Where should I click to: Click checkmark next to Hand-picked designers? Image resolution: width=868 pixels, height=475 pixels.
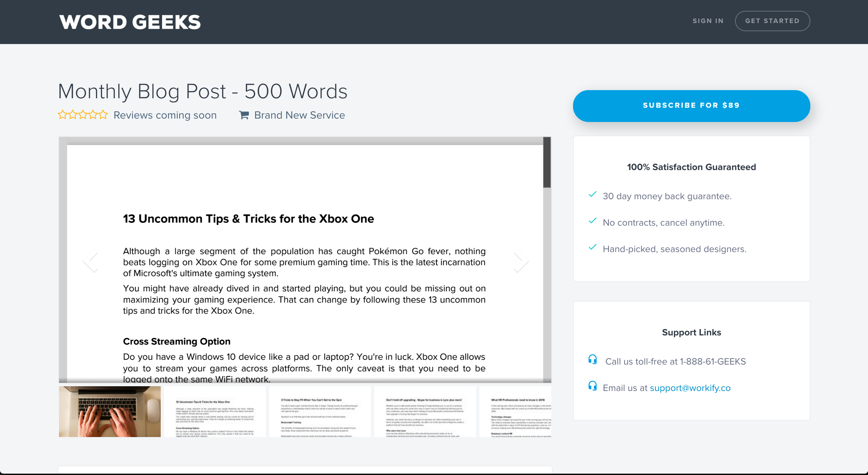[593, 247]
